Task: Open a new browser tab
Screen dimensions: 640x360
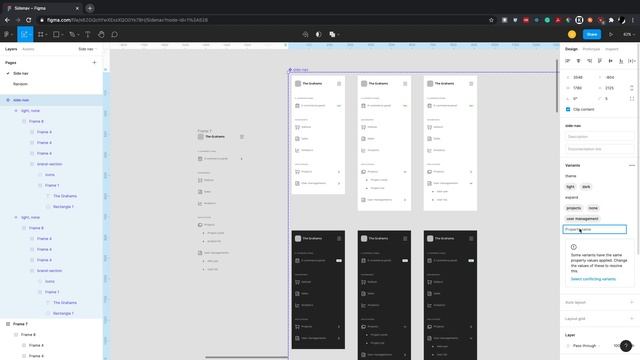Action: click(x=90, y=8)
